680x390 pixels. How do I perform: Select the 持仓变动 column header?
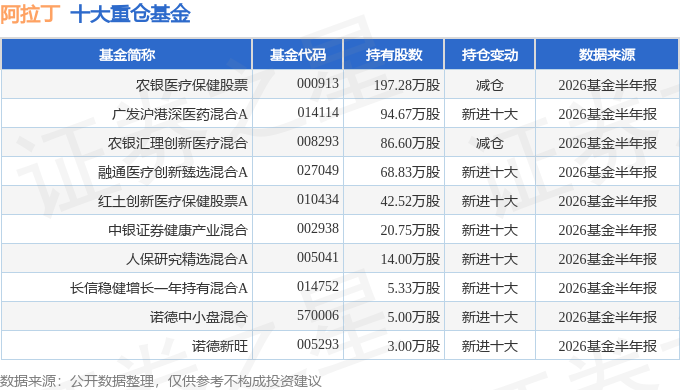pos(490,55)
